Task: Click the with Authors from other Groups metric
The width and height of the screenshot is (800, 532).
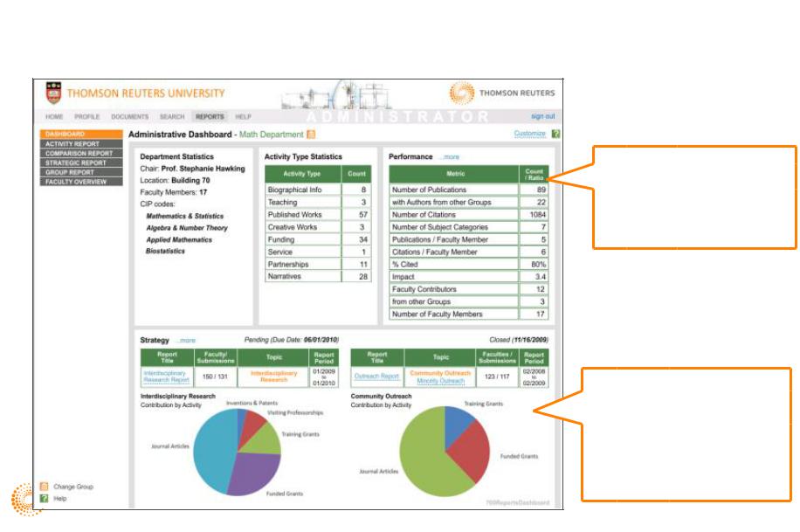Action: click(469, 202)
